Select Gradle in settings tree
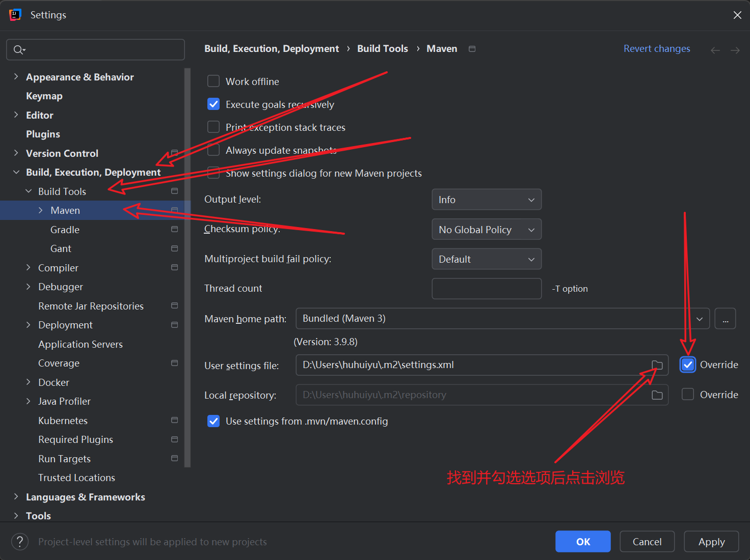The image size is (750, 560). pyautogui.click(x=65, y=230)
